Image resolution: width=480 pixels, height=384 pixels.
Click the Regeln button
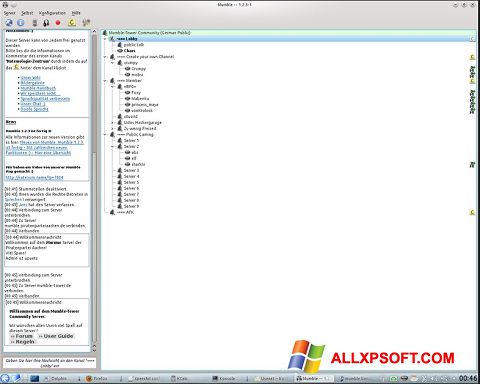point(23,342)
